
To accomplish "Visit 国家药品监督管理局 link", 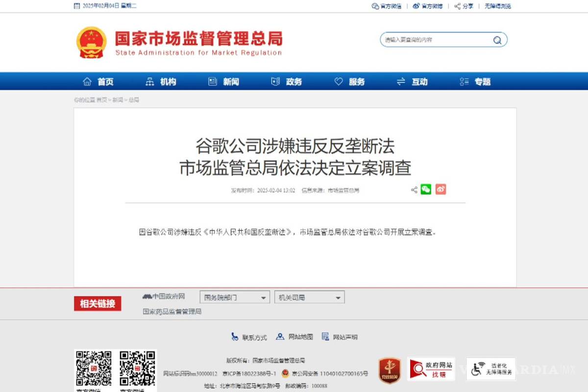I will (172, 312).
